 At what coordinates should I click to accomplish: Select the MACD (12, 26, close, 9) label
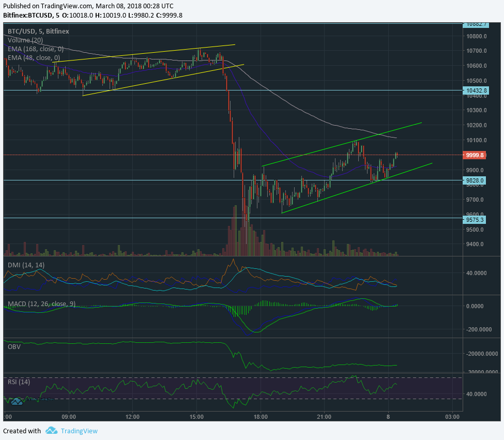point(42,304)
